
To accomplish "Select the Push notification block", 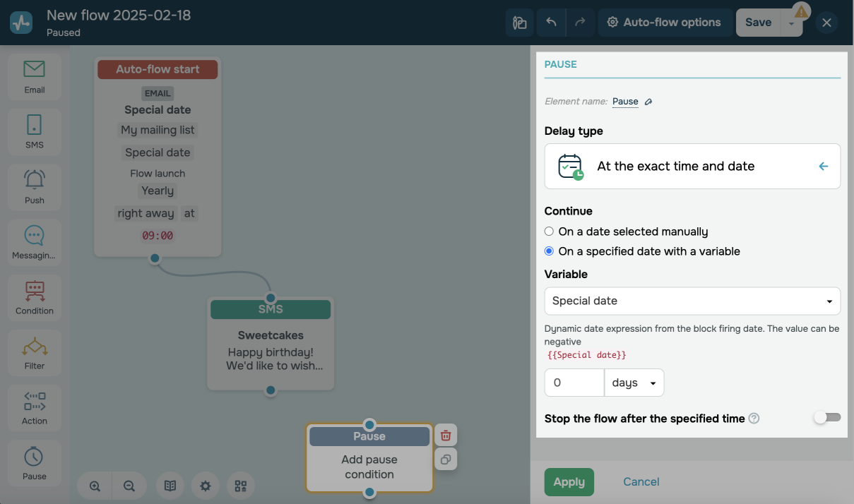I will coord(34,187).
